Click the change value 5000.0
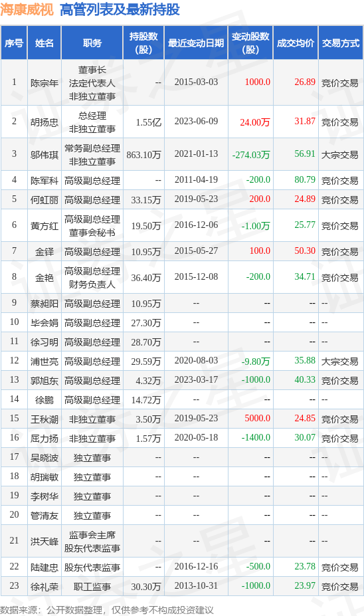 tap(258, 418)
